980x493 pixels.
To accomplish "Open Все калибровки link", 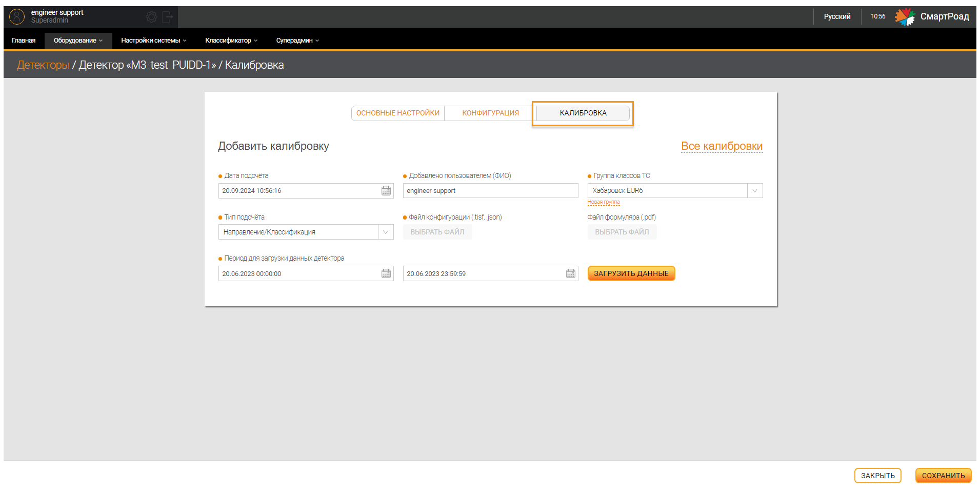I will point(722,146).
